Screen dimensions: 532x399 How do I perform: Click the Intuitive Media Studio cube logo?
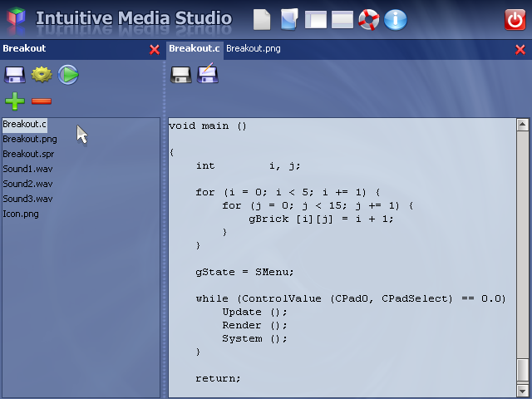[16, 17]
